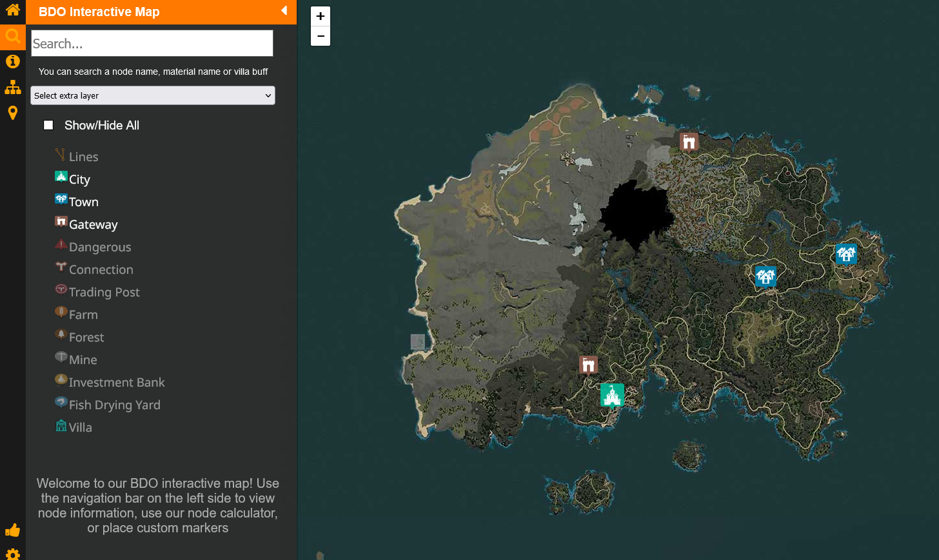The width and height of the screenshot is (939, 560).
Task: Toggle the Lines layer
Action: pos(77,157)
